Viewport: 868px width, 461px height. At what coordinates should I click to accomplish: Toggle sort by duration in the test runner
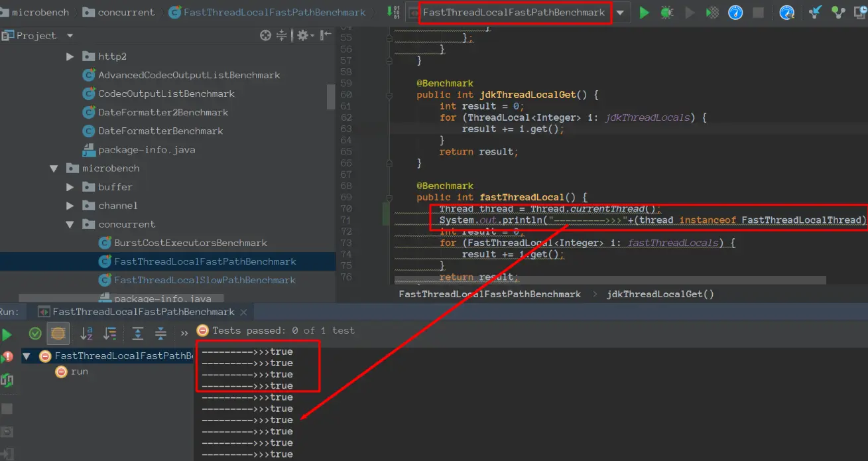coord(110,333)
